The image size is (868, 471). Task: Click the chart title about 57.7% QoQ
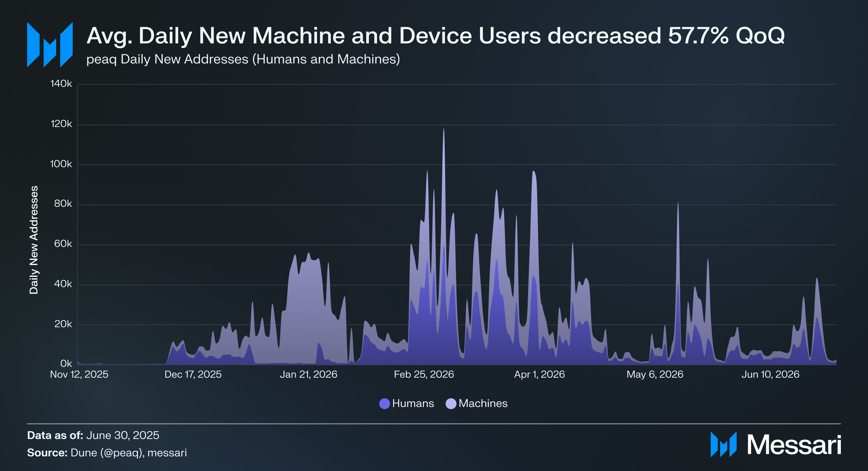(x=435, y=36)
